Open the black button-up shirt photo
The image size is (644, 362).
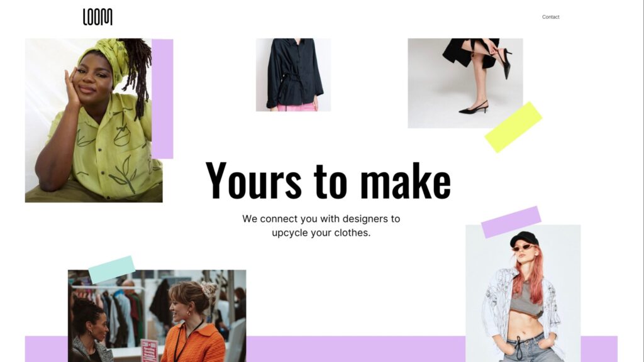[x=293, y=75]
